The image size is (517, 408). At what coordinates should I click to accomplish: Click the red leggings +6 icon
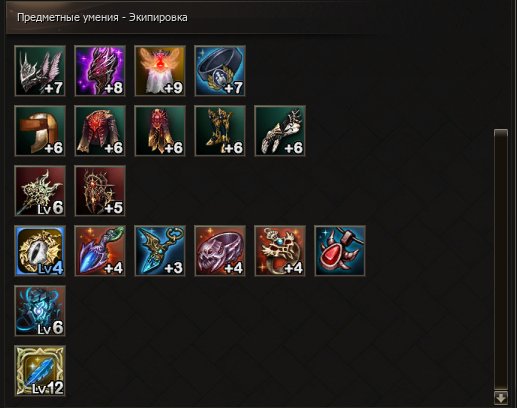pos(160,131)
